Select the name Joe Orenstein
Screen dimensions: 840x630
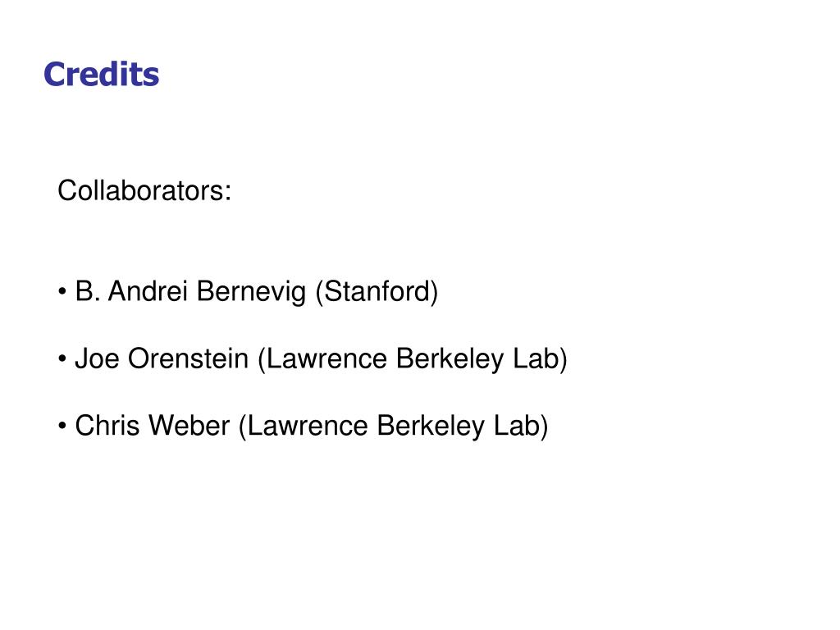tap(162, 358)
